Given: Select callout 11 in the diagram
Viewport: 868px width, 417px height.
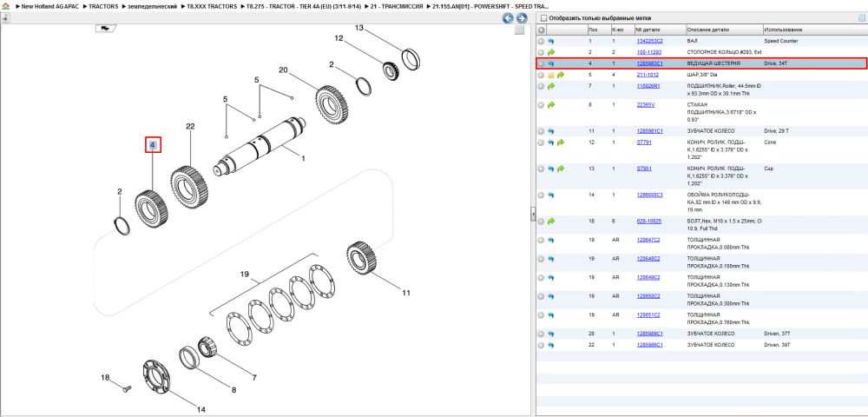Looking at the screenshot, I should click(406, 293).
